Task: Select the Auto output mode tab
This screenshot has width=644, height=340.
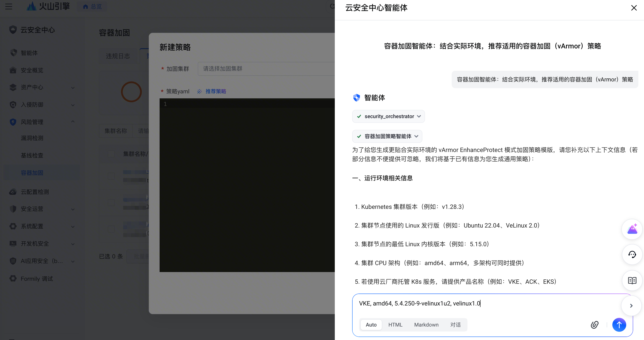Action: [371, 325]
